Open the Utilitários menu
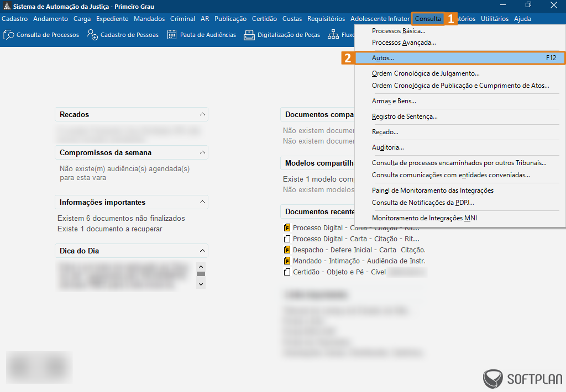Viewport: 566px width, 392px height. [x=495, y=19]
